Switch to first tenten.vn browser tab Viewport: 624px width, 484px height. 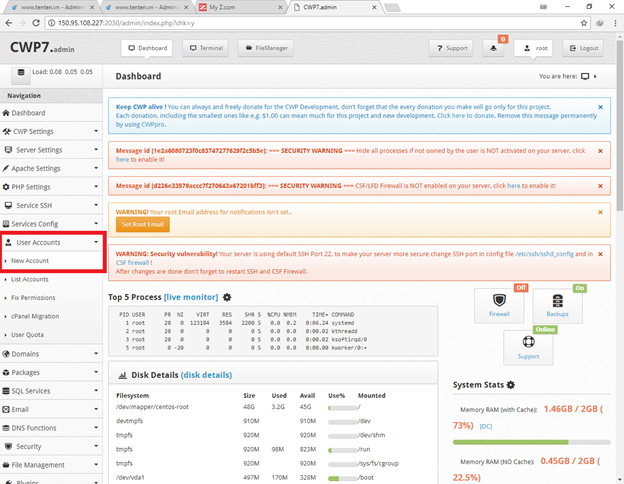[51, 7]
